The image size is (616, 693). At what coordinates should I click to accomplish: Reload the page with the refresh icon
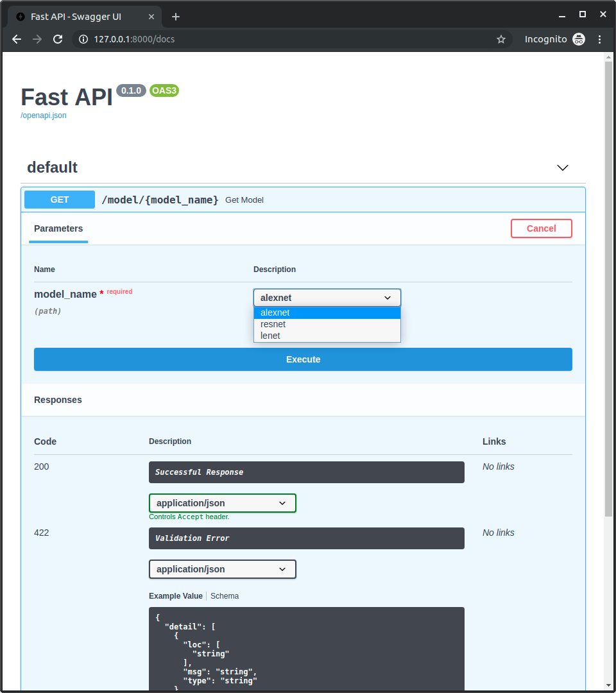(x=58, y=39)
